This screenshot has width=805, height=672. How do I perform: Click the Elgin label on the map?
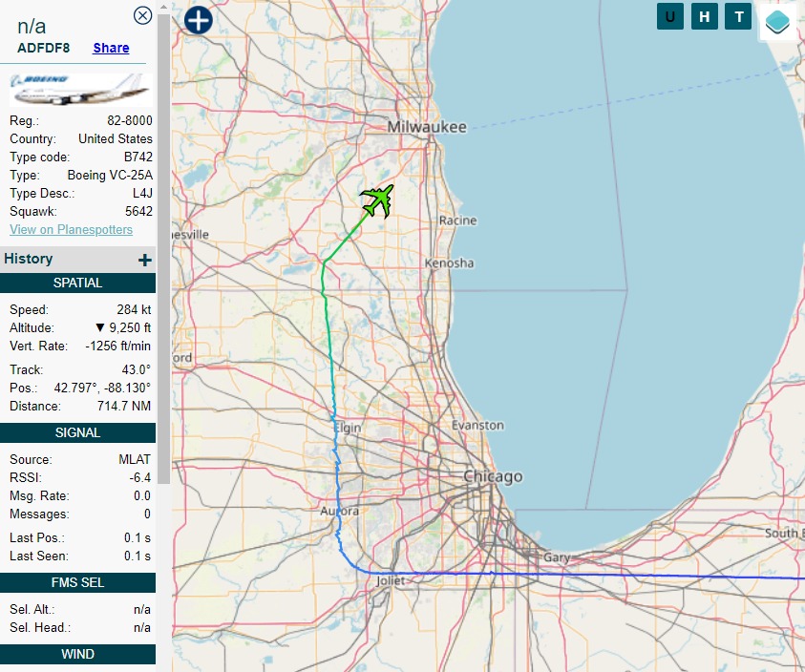click(348, 428)
